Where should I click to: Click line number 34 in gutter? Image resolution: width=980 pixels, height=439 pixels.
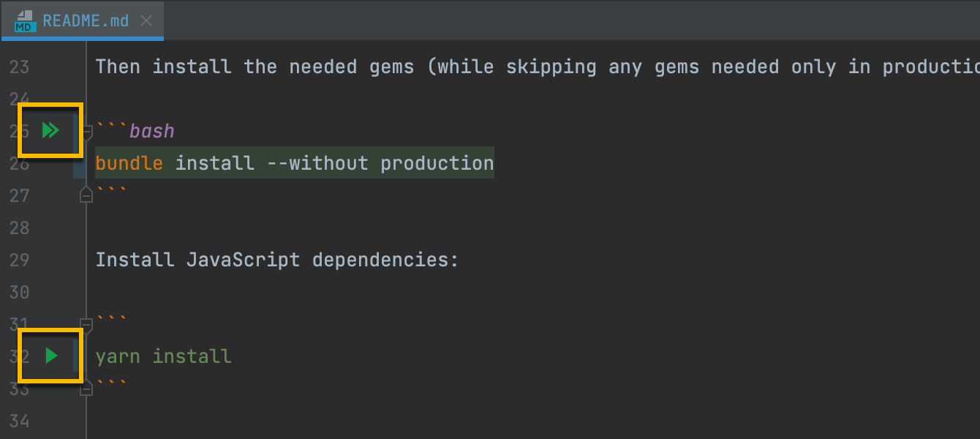[x=20, y=421]
